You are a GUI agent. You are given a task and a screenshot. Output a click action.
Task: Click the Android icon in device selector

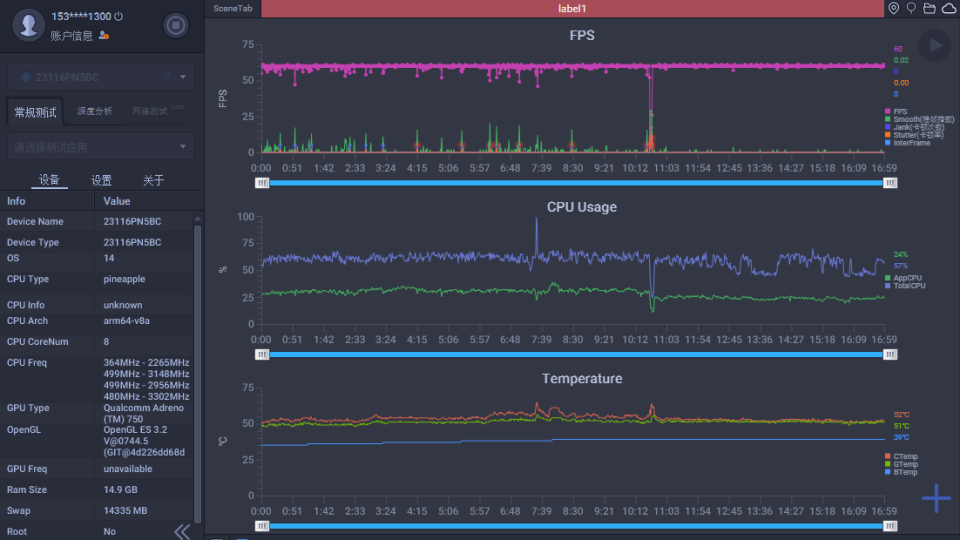pyautogui.click(x=26, y=77)
